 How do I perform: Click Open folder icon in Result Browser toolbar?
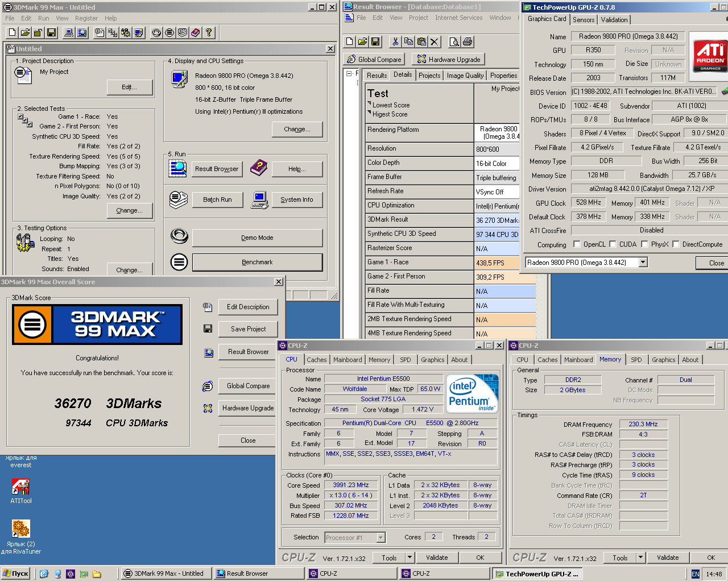362,41
